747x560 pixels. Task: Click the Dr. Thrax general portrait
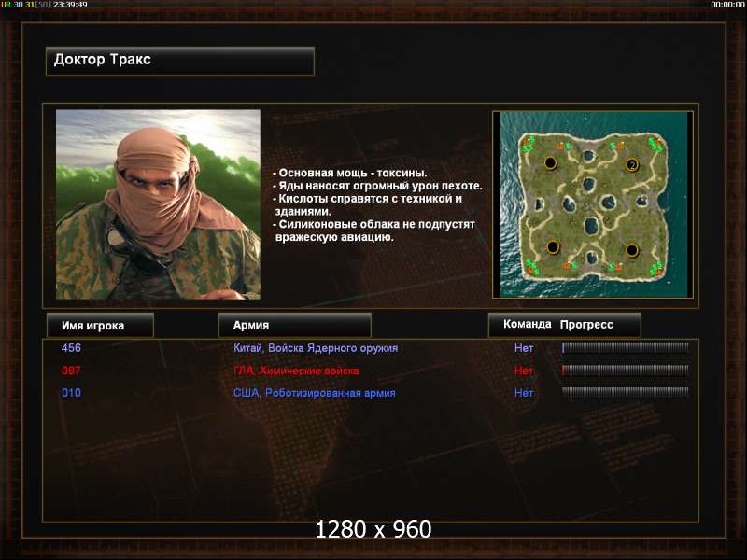pyautogui.click(x=158, y=204)
